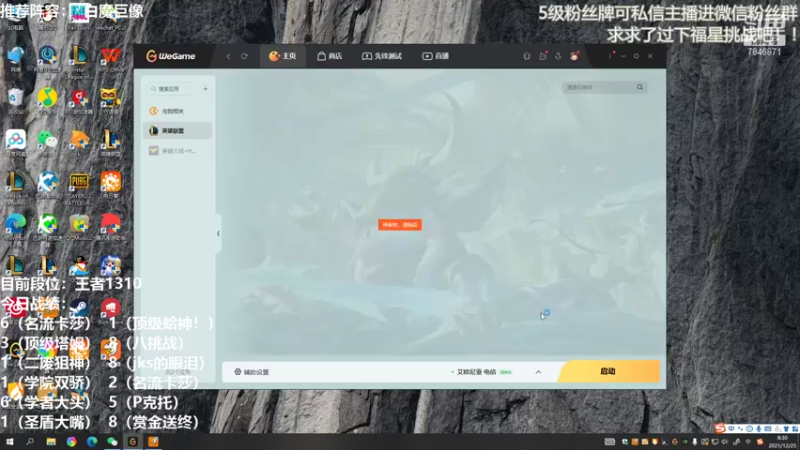The image size is (800, 450).
Task: Open the WeGame main menu icon
Action: tap(610, 56)
